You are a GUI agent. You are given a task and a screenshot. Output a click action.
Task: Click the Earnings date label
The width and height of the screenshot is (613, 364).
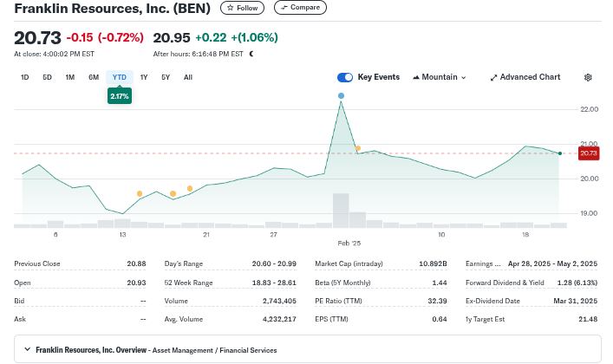(483, 263)
